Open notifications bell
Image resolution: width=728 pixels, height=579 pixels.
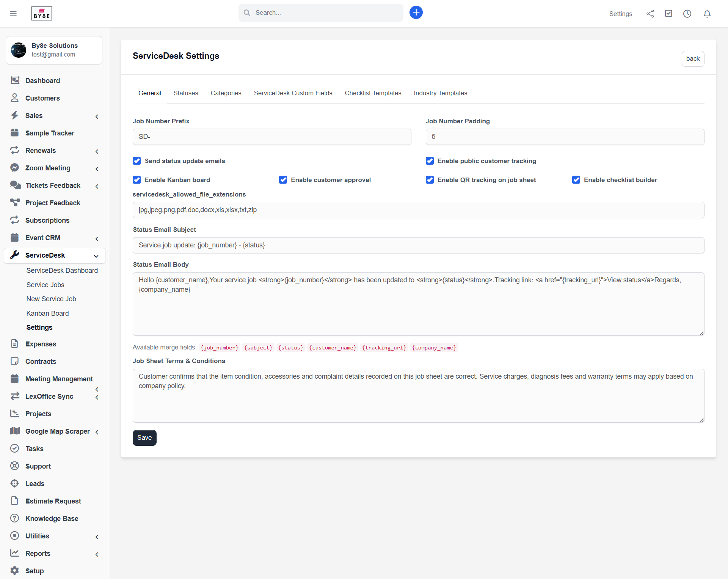click(707, 13)
